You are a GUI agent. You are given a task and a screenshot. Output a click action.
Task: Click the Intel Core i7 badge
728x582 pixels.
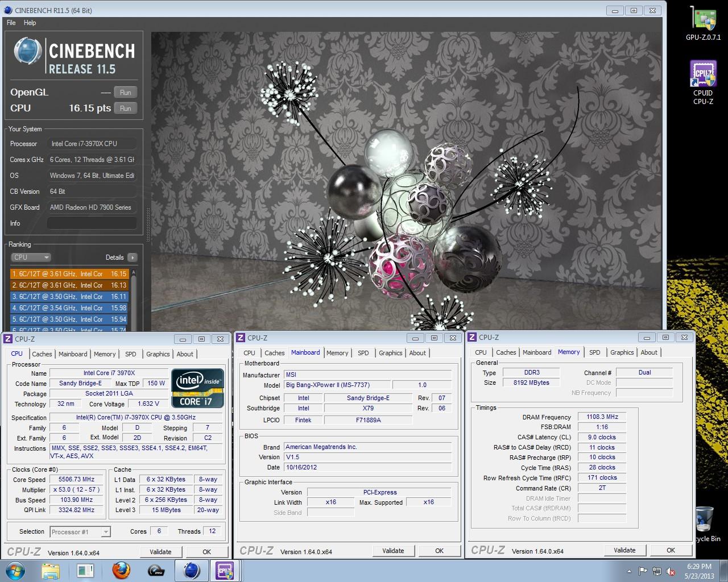pyautogui.click(x=197, y=388)
